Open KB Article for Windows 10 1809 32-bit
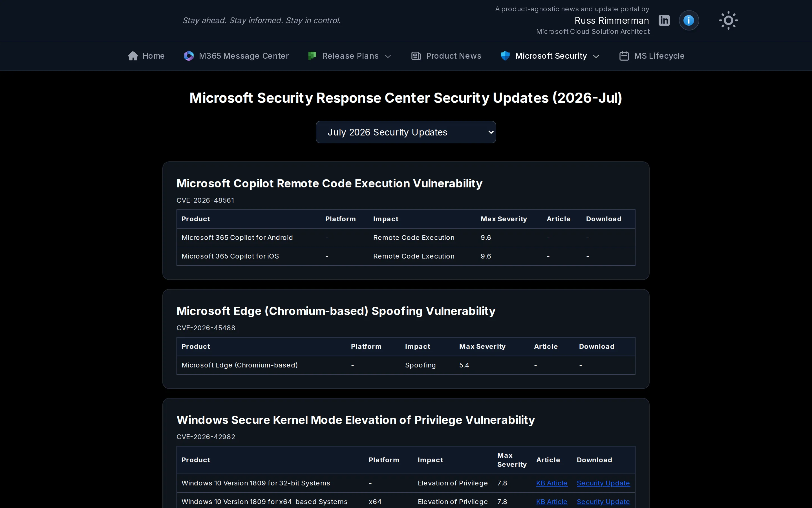Screen dimensions: 812x508 pyautogui.click(x=551, y=483)
